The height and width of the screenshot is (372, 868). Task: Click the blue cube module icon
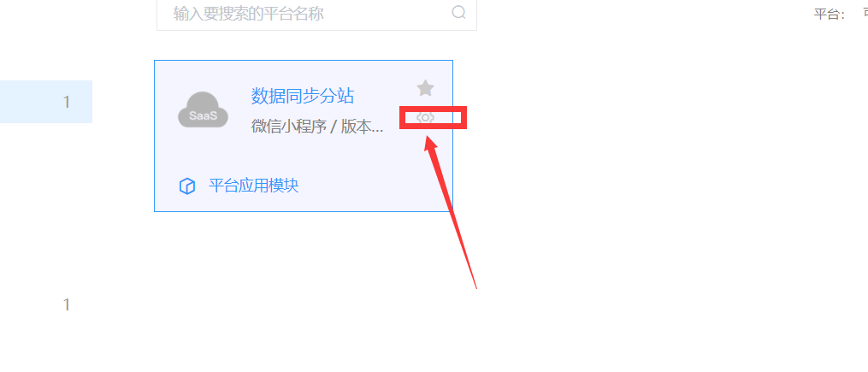(187, 186)
